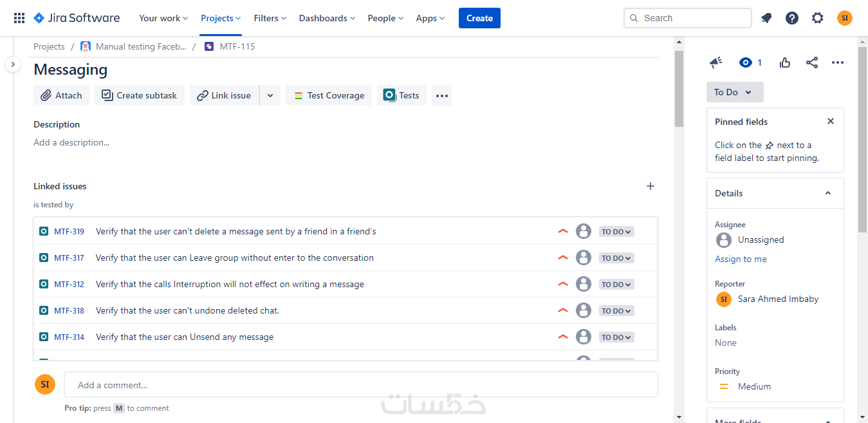Click the MTF-115 issue type icon in breadcrumb

(x=209, y=46)
